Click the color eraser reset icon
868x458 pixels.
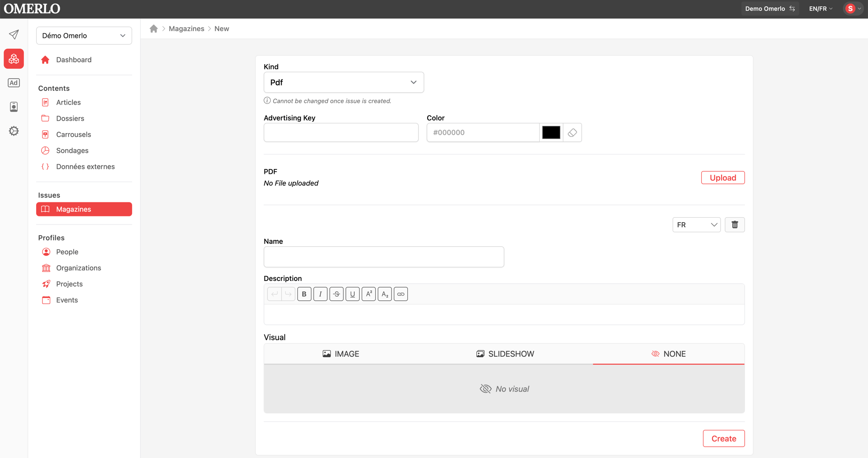[572, 132]
